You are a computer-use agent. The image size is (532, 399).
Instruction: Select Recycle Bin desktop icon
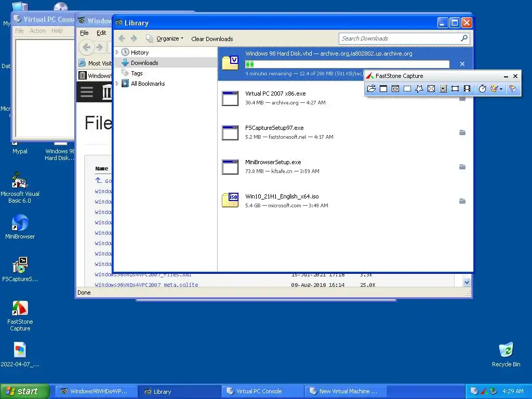tap(506, 354)
